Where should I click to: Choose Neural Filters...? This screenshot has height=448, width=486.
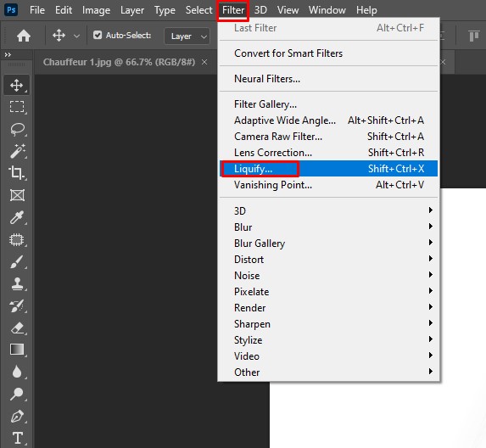pos(328,79)
